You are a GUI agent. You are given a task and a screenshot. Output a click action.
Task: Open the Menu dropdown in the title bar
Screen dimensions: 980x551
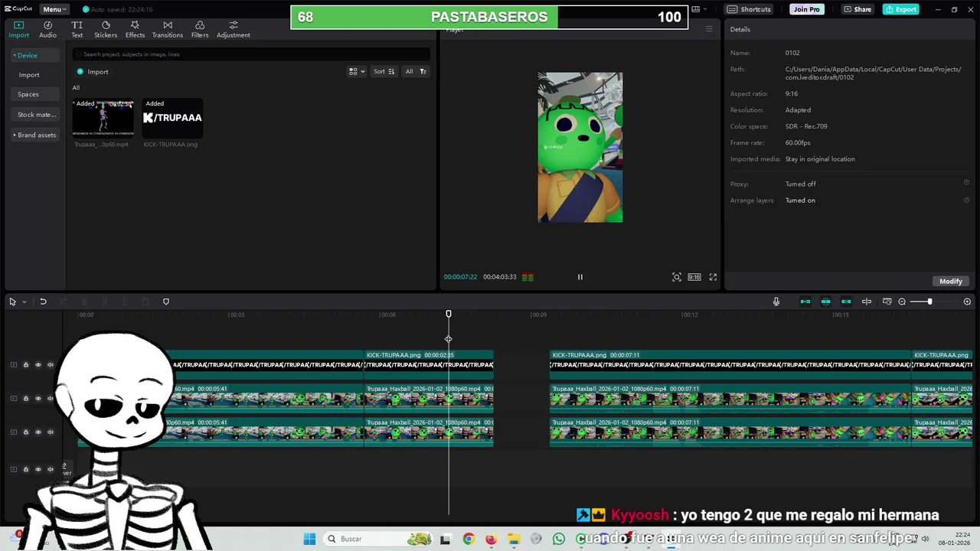pos(54,9)
